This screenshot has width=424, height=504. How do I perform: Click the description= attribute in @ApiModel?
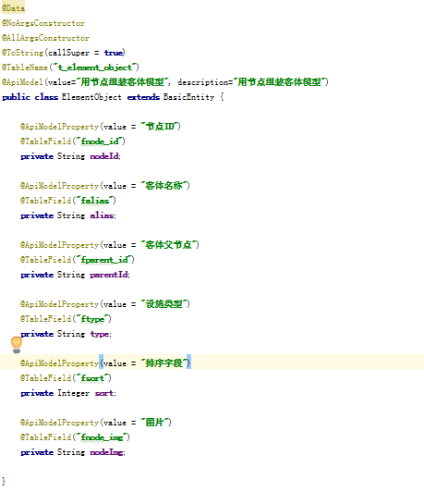[x=205, y=82]
